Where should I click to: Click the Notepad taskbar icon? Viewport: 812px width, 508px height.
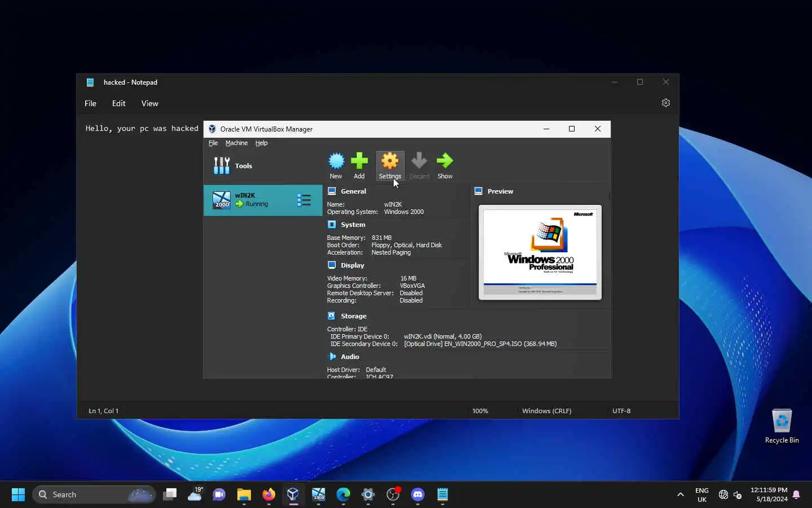(x=443, y=494)
